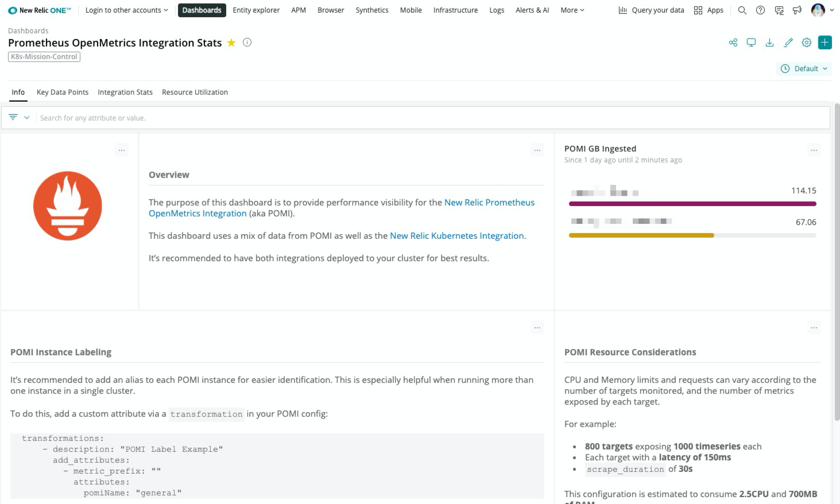Click the Prometheus flame logo image
The height and width of the screenshot is (504, 840).
coord(68,206)
